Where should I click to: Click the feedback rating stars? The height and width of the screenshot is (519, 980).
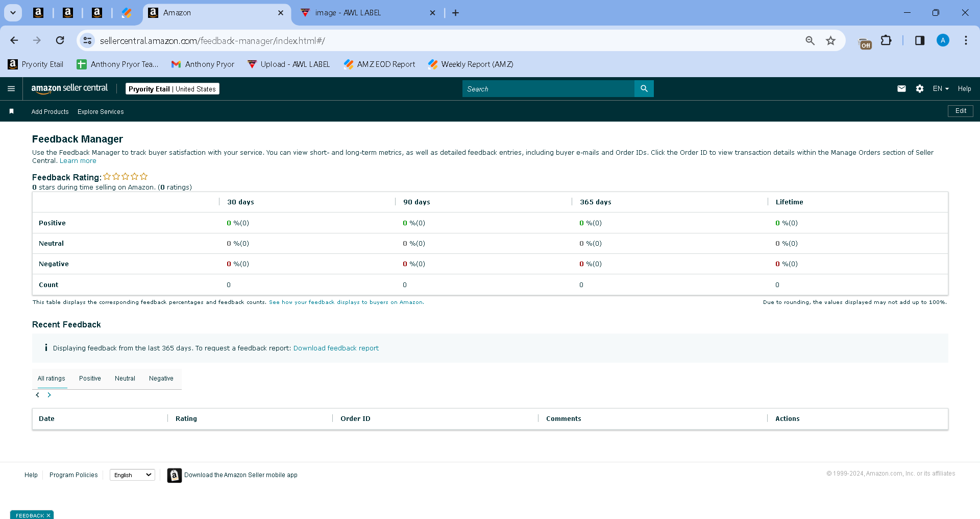coord(126,176)
